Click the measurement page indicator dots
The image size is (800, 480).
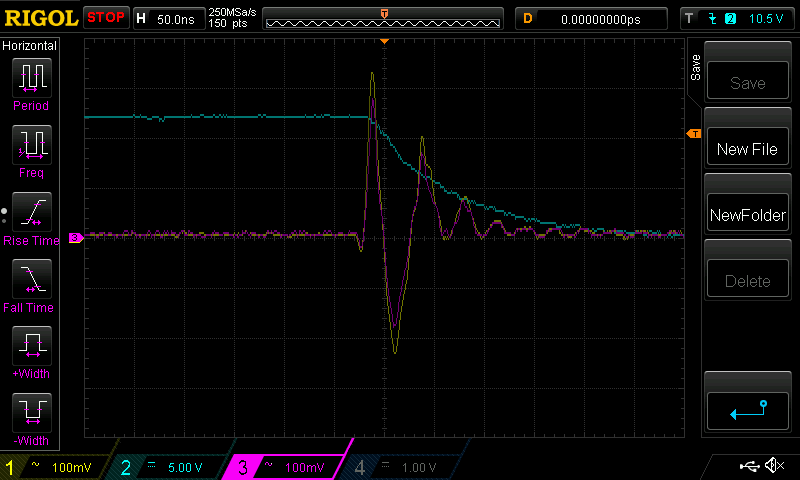pyautogui.click(x=4, y=216)
